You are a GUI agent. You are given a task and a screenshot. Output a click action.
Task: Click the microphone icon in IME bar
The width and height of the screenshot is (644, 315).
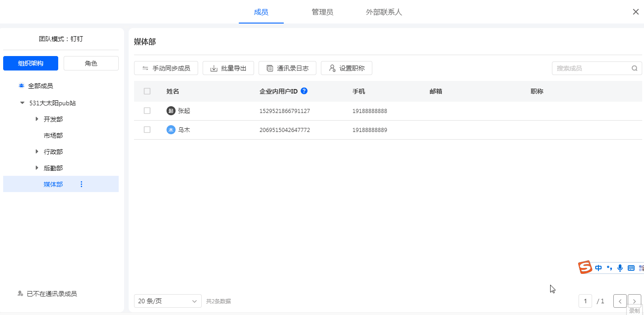[x=620, y=268]
